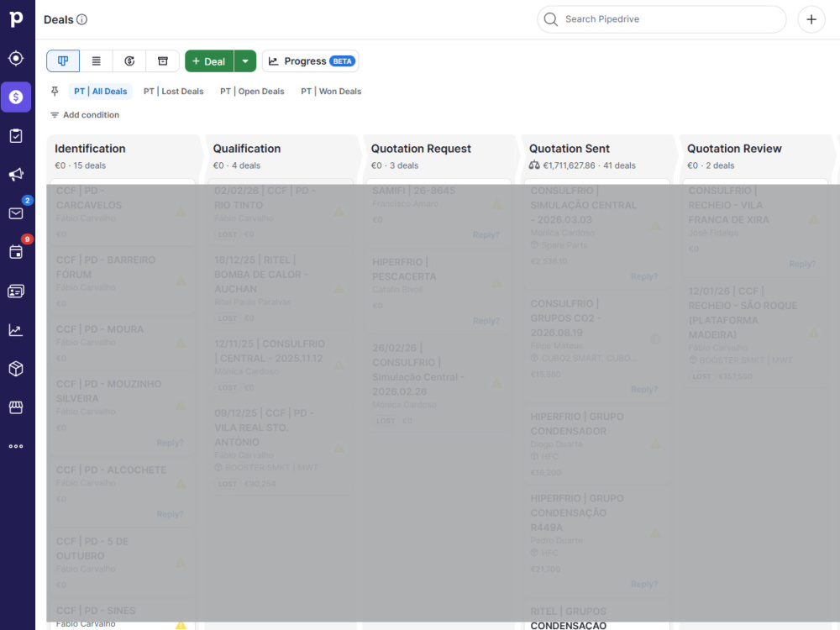The width and height of the screenshot is (840, 630).
Task: Open Contacts card icon in sidebar
Action: 16,291
